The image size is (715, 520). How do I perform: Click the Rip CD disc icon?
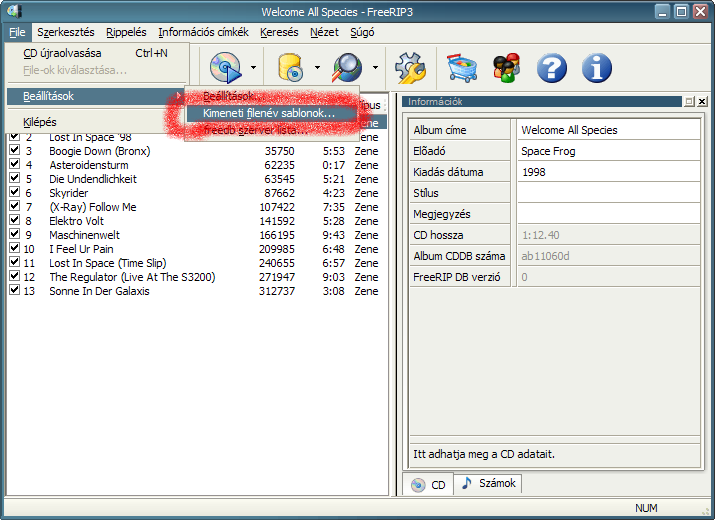click(225, 68)
